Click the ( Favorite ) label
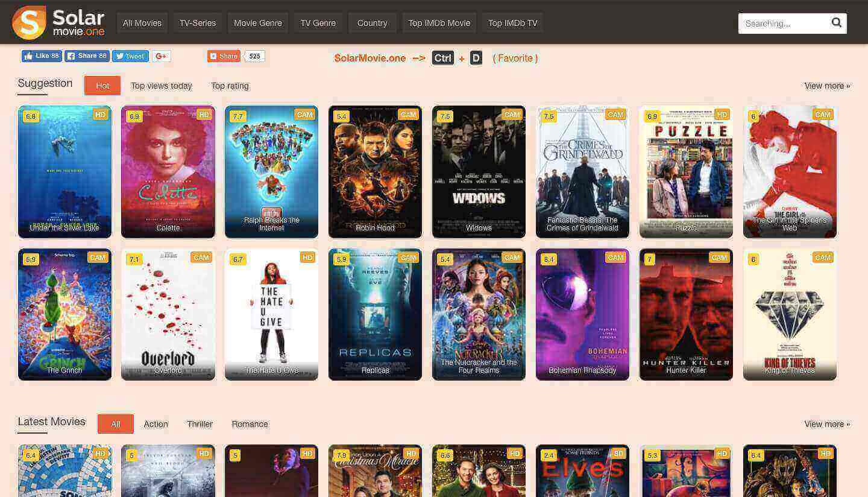868x497 pixels. (515, 58)
